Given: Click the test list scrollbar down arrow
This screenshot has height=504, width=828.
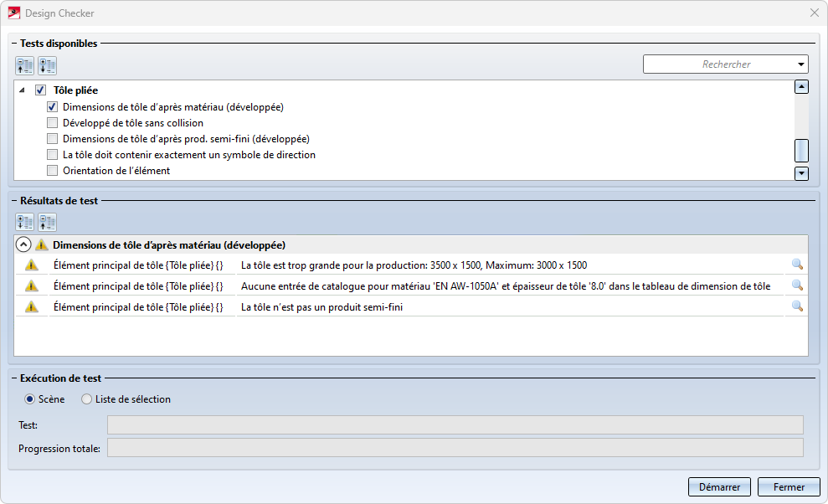Looking at the screenshot, I should click(801, 173).
